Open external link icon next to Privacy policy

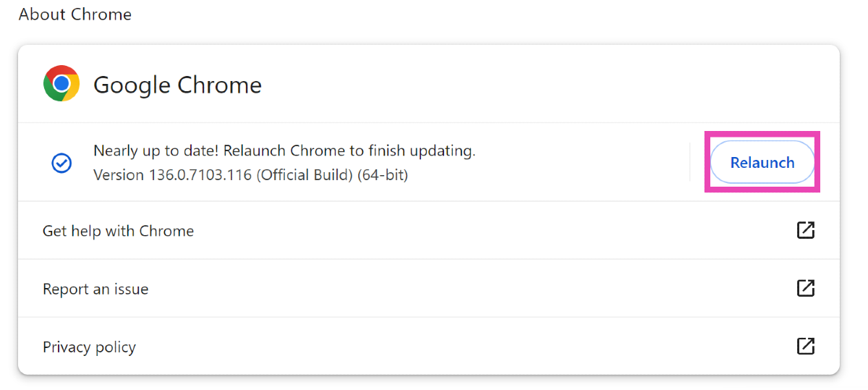coord(805,346)
